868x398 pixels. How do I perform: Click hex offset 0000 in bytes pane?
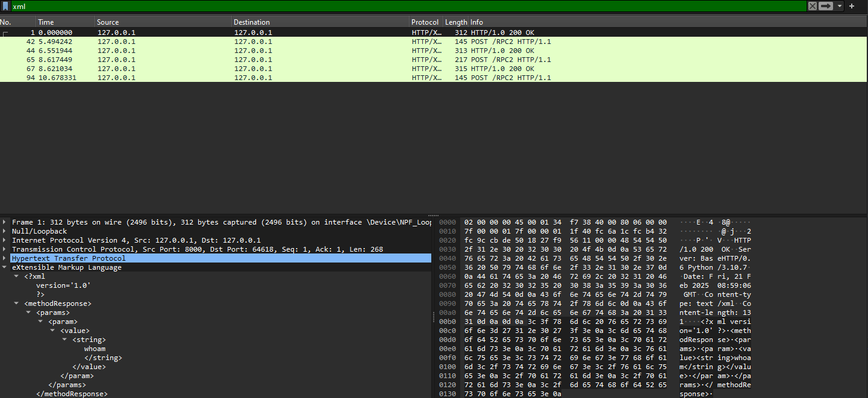click(448, 222)
